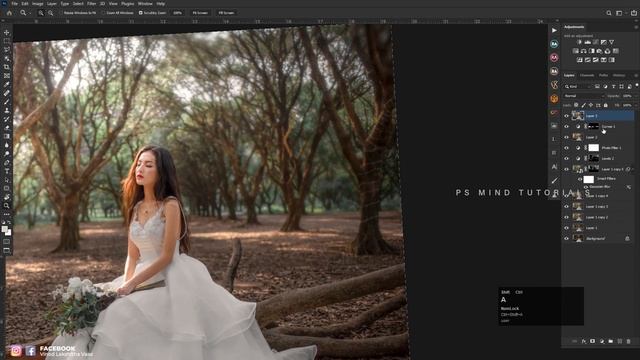Select the Lasso tool
The height and width of the screenshot is (360, 640).
7,50
